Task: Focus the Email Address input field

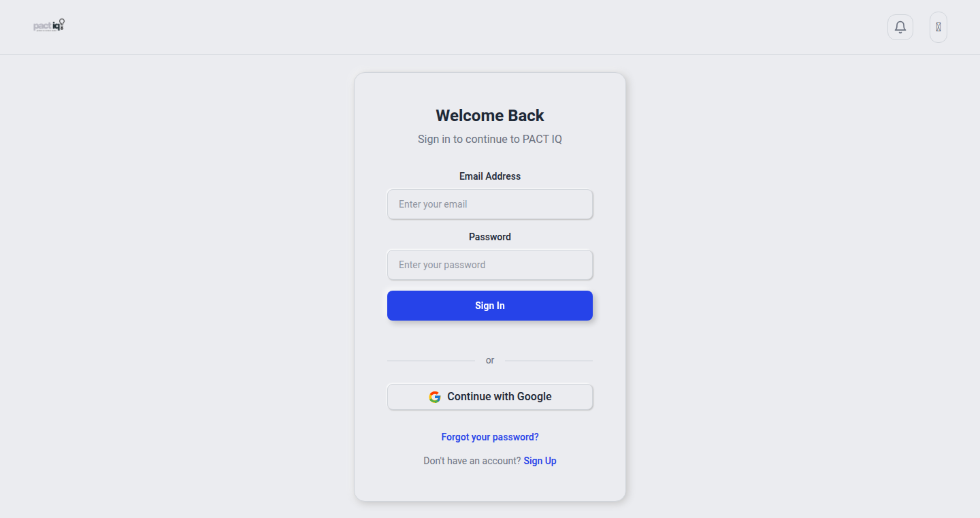Action: [x=490, y=204]
